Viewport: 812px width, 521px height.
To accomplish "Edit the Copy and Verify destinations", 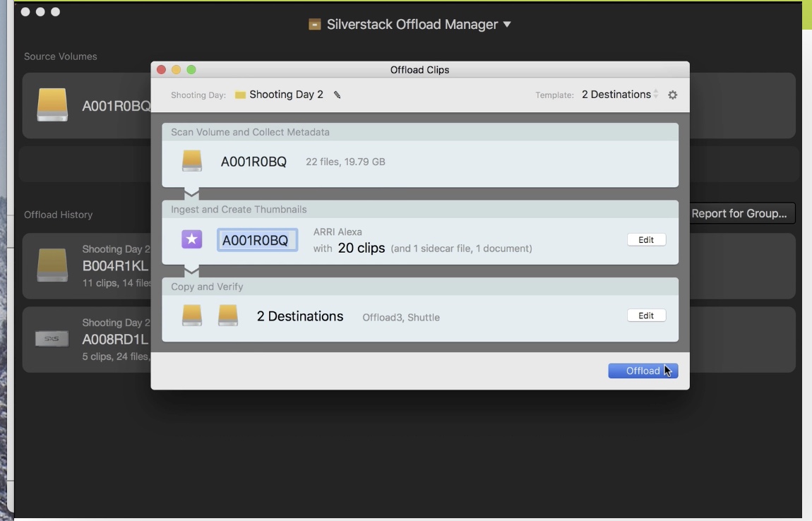I will pos(646,316).
